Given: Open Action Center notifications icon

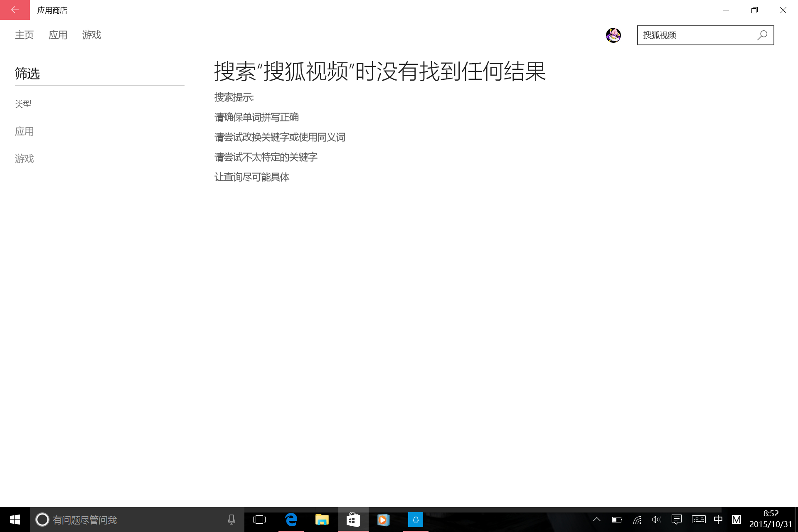Looking at the screenshot, I should click(x=677, y=520).
